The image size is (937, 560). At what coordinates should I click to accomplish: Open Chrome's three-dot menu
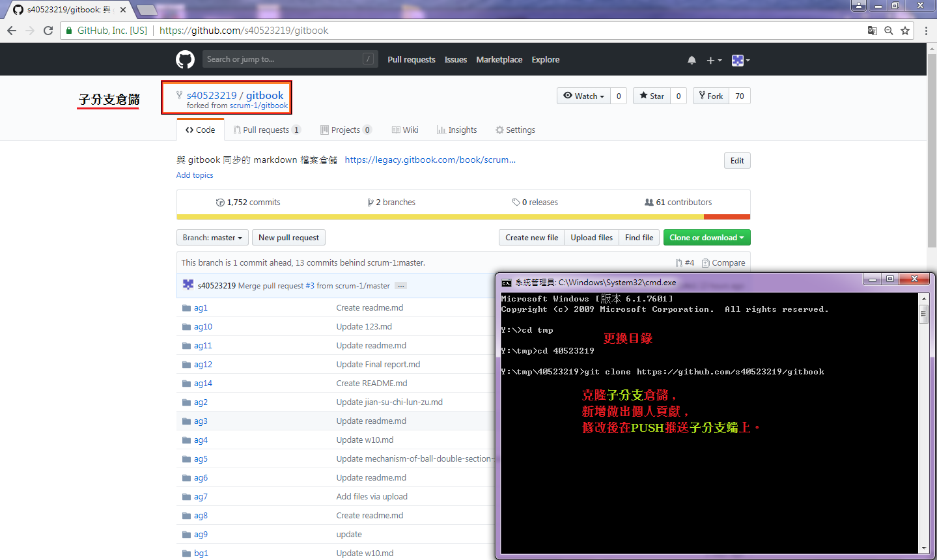tap(926, 31)
